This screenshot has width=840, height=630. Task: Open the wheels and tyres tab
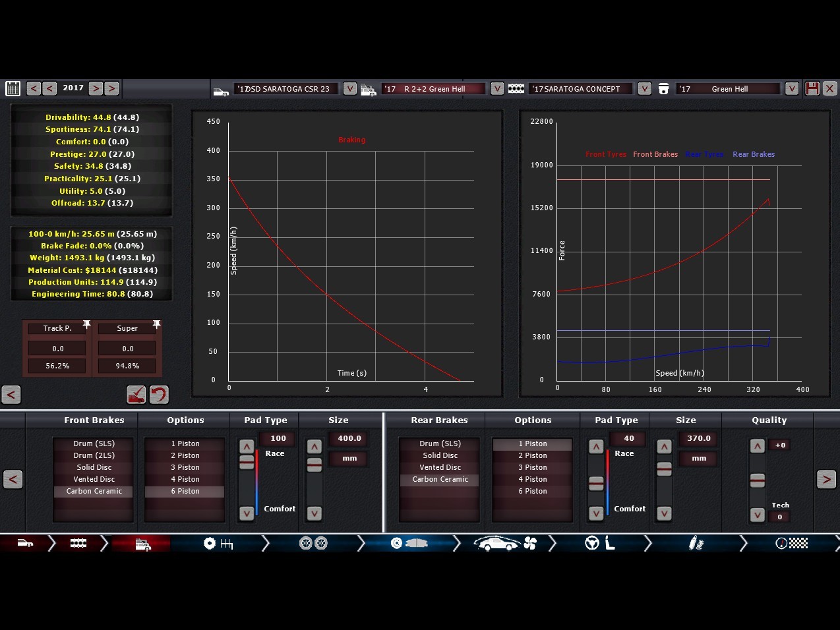click(x=313, y=544)
